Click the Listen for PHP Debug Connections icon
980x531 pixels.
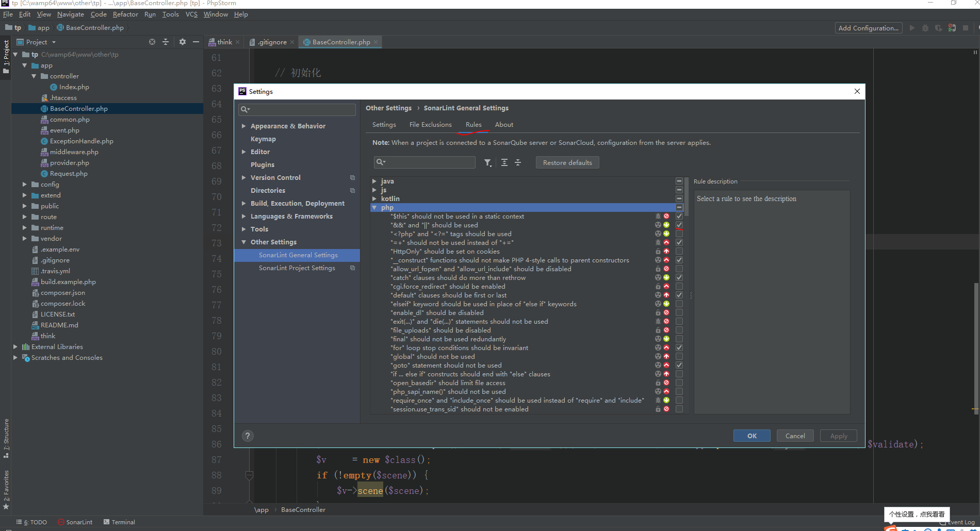point(952,28)
